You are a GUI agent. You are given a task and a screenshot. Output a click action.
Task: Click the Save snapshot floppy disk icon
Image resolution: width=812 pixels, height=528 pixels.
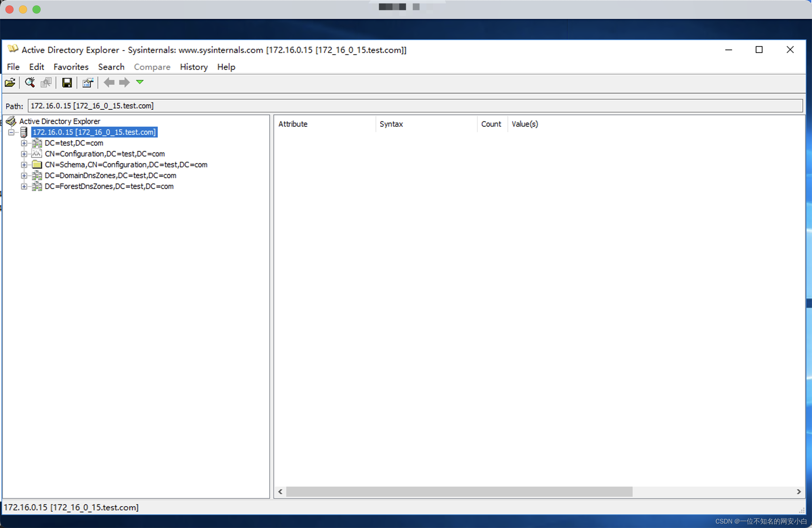(x=67, y=83)
